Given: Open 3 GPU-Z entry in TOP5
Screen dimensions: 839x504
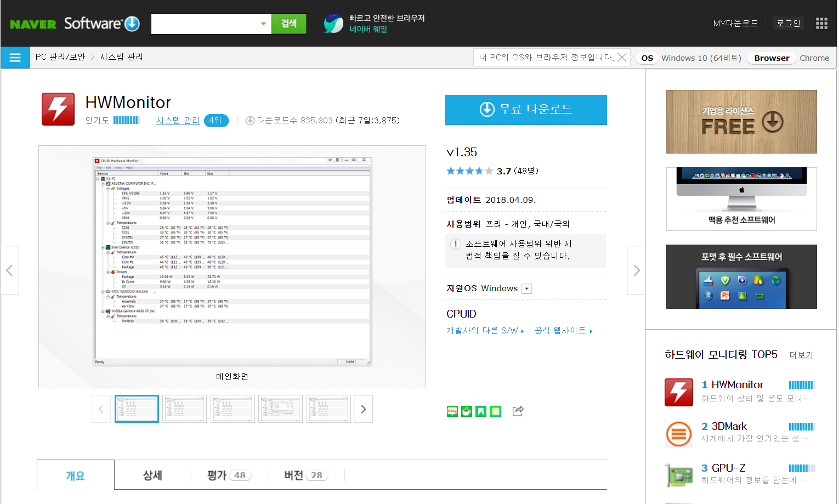Looking at the screenshot, I should point(723,468).
